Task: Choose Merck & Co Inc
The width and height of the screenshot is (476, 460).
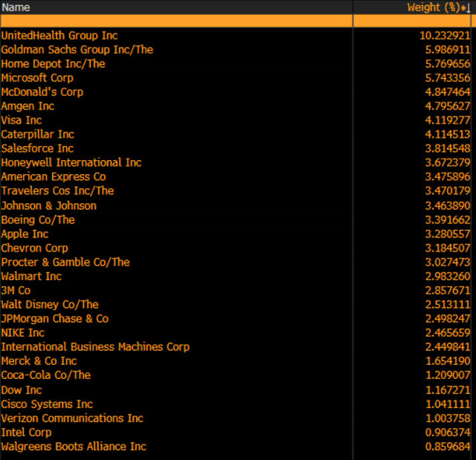Action: (39, 361)
